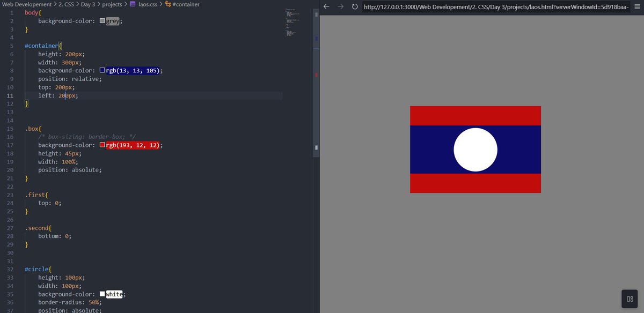Open the preview tools button at the bottom right
Image resolution: width=644 pixels, height=313 pixels.
630,299
